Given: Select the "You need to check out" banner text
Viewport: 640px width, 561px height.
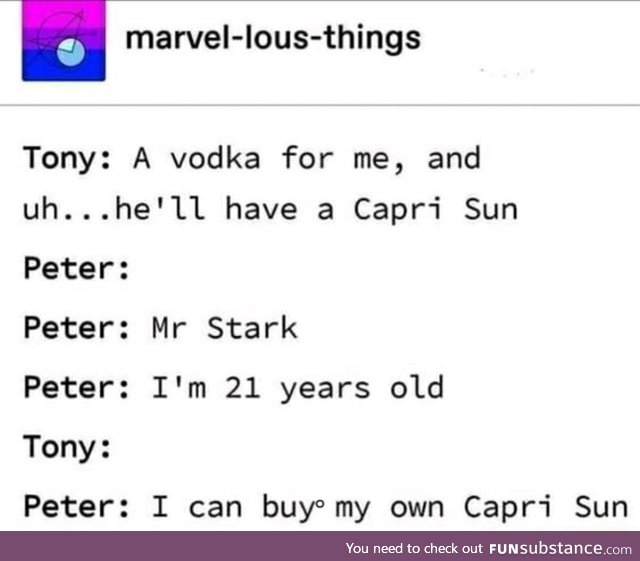Looking at the screenshot, I should coord(414,548).
